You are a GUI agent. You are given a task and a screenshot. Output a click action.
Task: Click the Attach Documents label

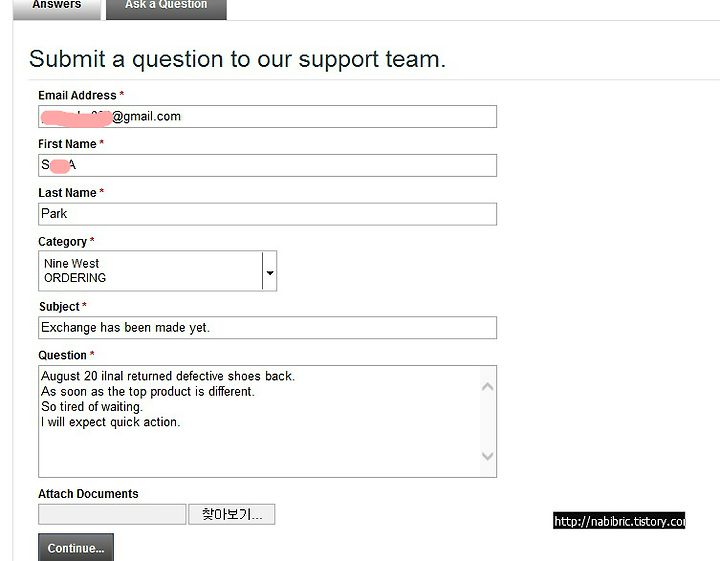[x=88, y=494]
